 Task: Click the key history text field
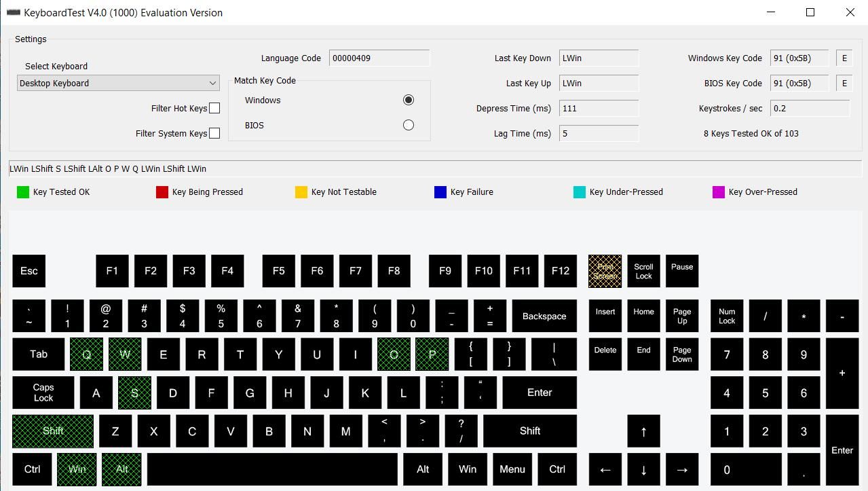[x=434, y=169]
